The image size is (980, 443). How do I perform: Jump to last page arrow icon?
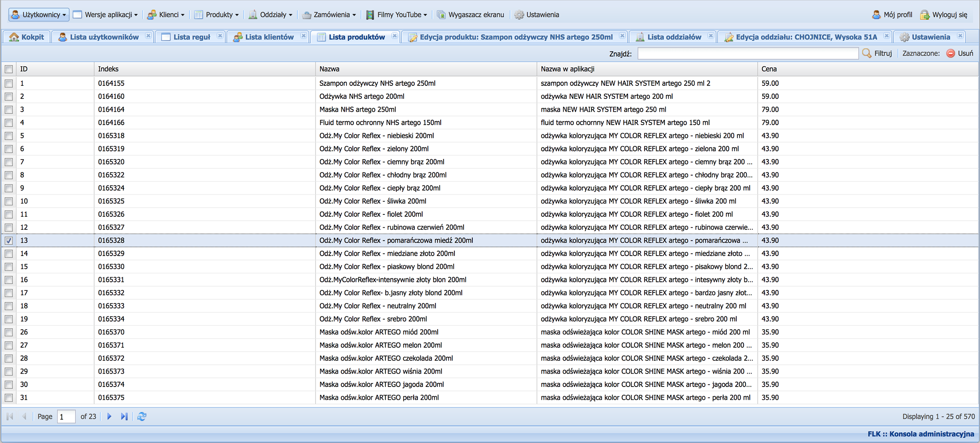124,416
